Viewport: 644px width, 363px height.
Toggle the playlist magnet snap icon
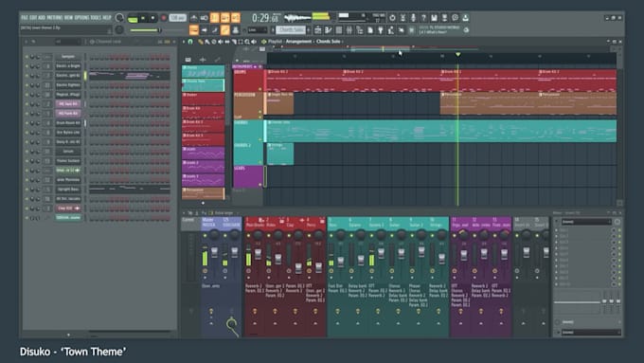tap(190, 42)
